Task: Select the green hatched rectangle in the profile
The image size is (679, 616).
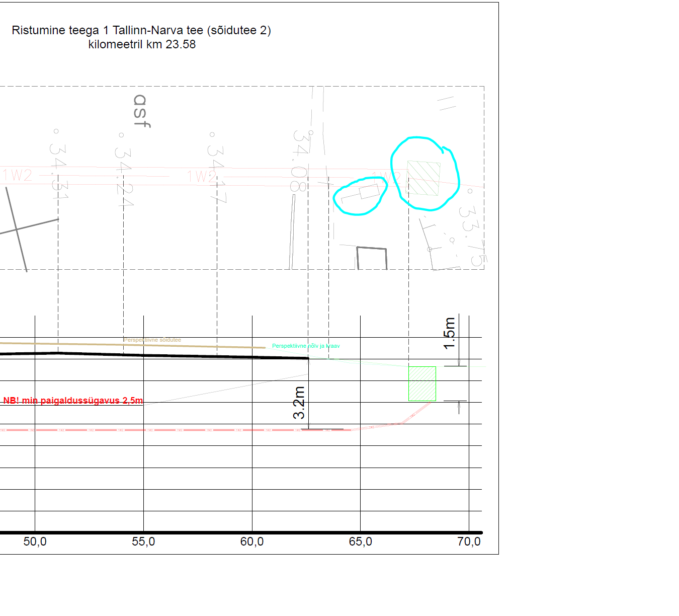Action: click(x=422, y=383)
